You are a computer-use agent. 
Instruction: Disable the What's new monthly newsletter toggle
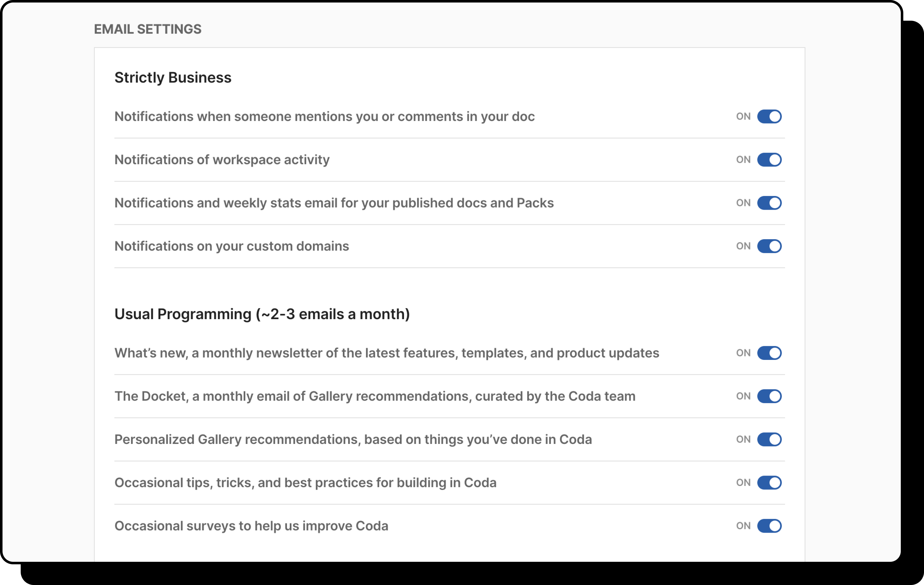click(769, 353)
